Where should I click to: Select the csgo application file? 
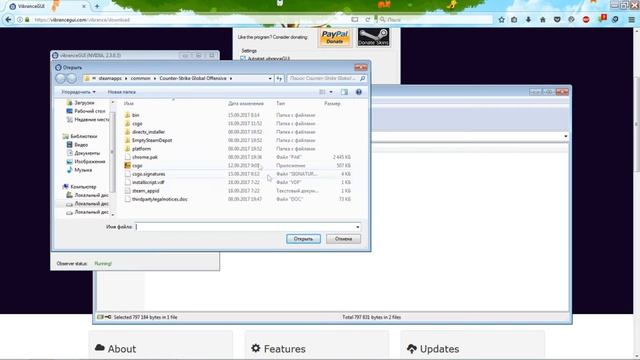[137, 166]
